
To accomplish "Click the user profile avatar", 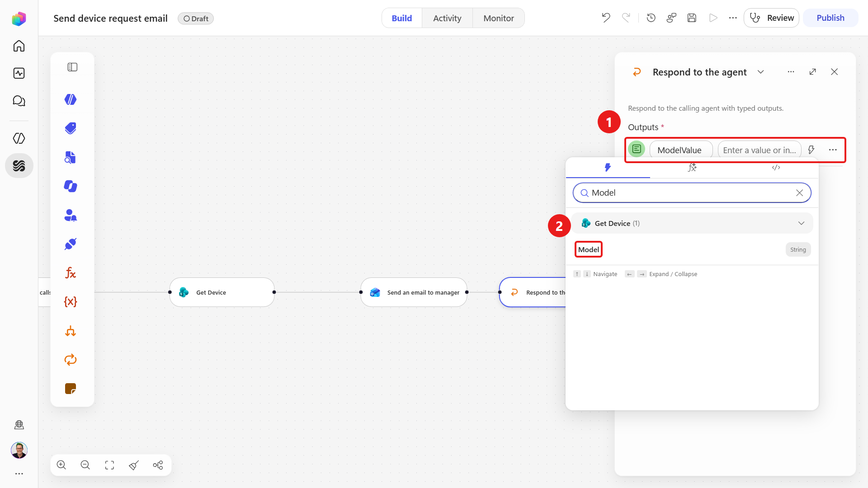I will (19, 450).
